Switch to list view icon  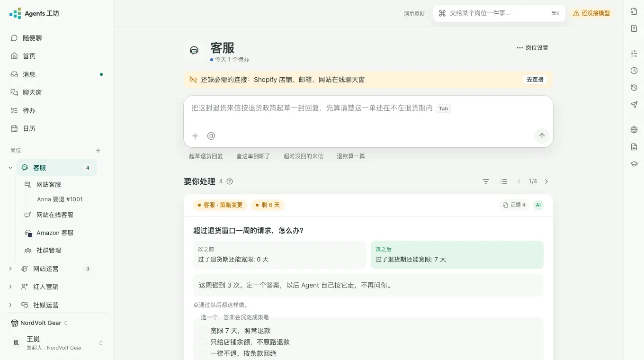504,181
